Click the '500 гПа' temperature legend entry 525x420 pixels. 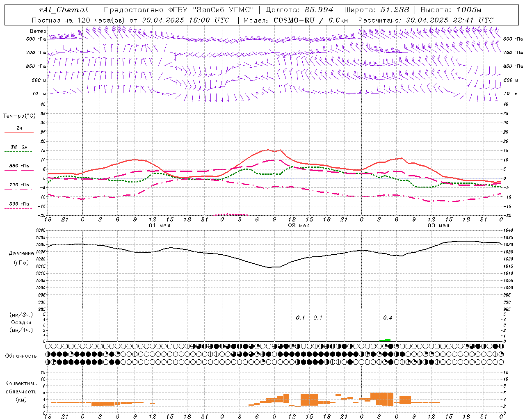[x=19, y=204]
